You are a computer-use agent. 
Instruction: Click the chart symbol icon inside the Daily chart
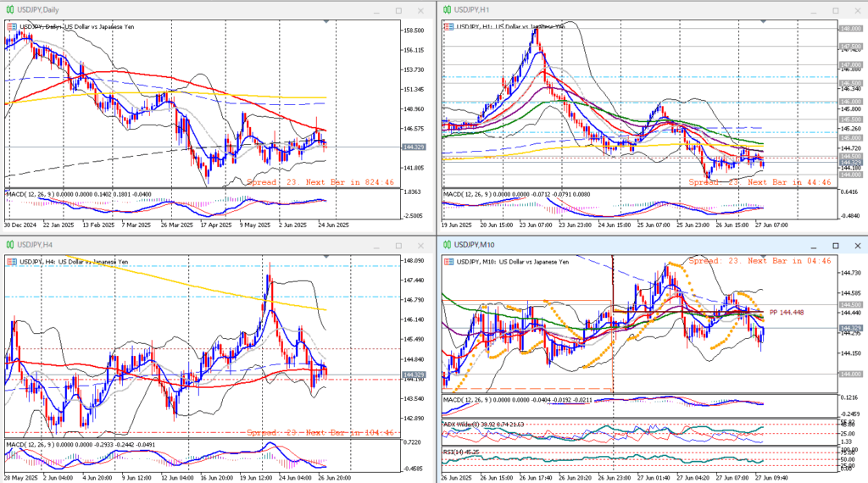click(12, 26)
